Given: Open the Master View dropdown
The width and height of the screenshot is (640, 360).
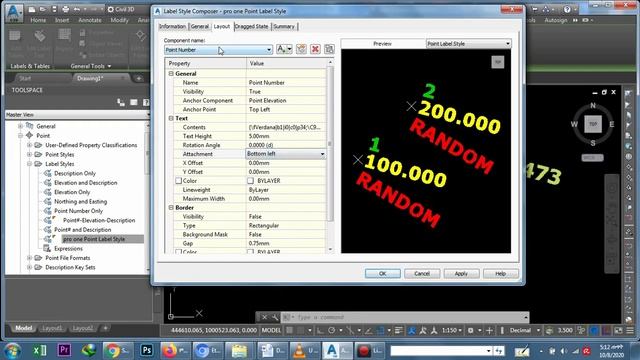Looking at the screenshot, I should tap(148, 115).
